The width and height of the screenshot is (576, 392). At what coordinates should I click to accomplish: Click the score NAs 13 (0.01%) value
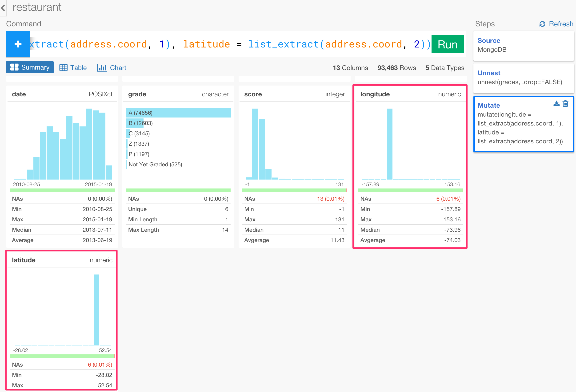point(331,199)
